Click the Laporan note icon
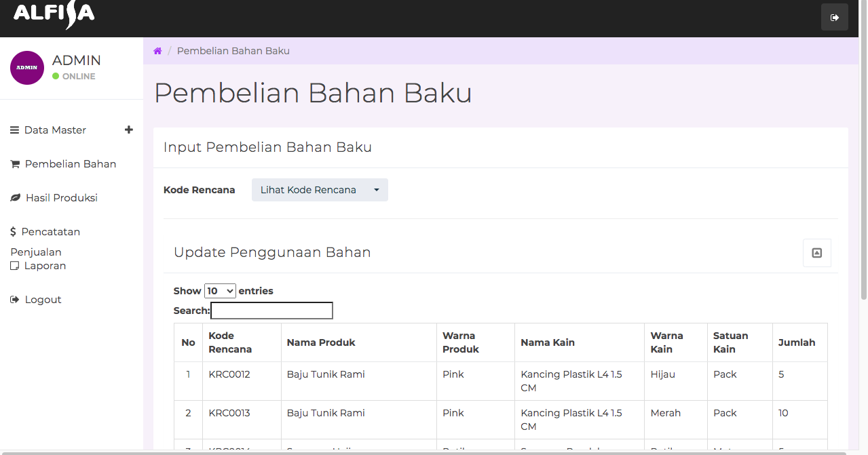This screenshot has width=868, height=455. point(14,266)
